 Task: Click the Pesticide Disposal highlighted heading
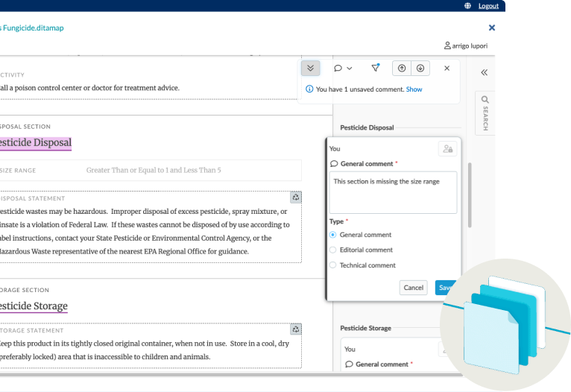click(36, 142)
